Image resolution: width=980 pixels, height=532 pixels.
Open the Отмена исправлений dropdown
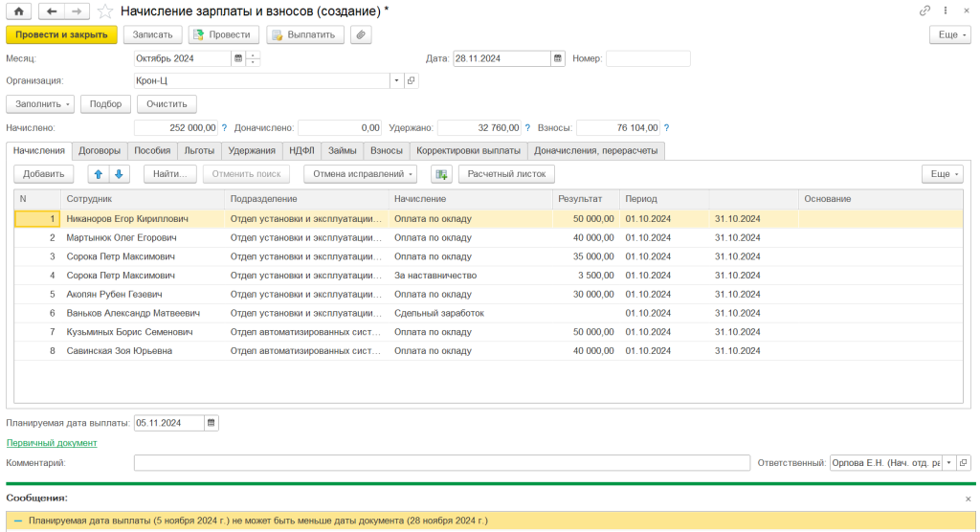point(360,174)
